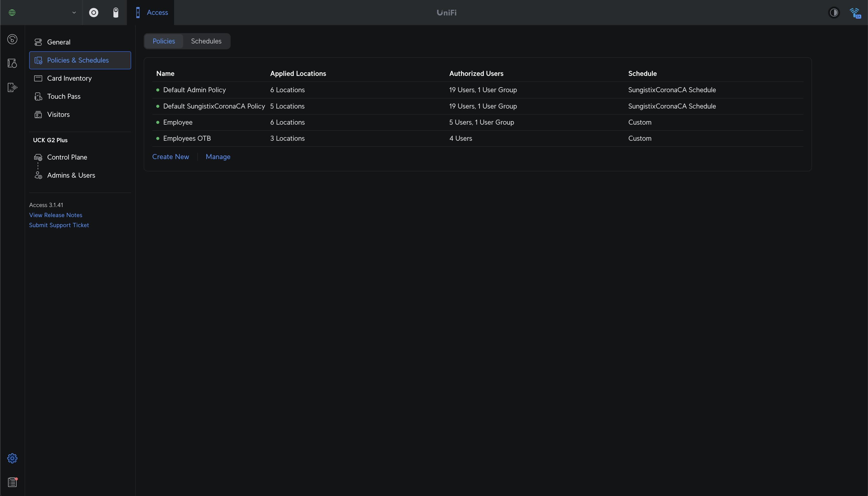
Task: Click the Card Inventory card icon
Action: pos(38,78)
